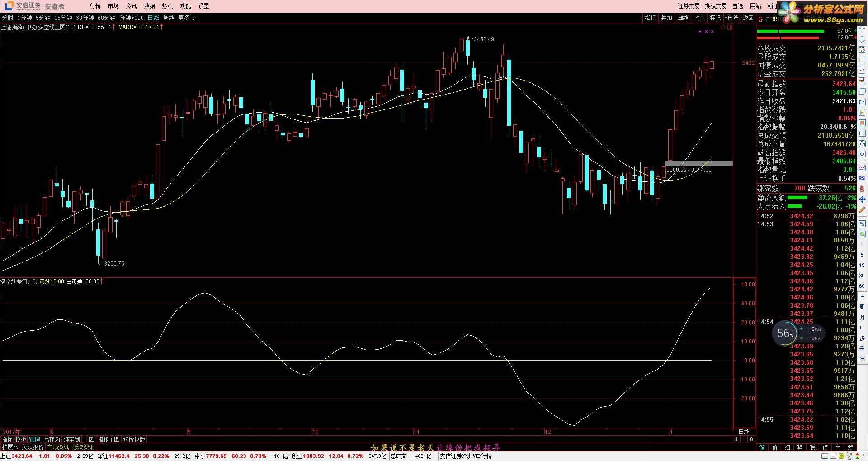Switch to 5分钟 period

pos(43,18)
